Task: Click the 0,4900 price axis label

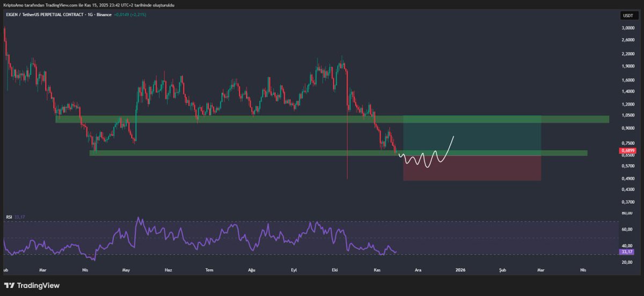Action: (x=627, y=179)
